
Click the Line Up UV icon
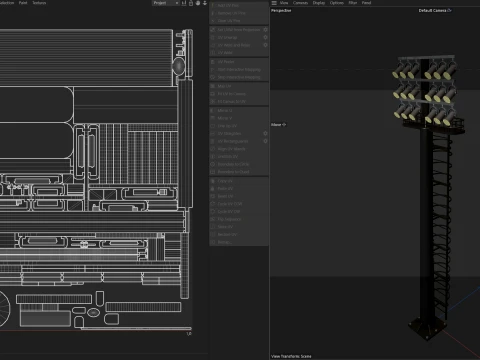pyautogui.click(x=213, y=126)
